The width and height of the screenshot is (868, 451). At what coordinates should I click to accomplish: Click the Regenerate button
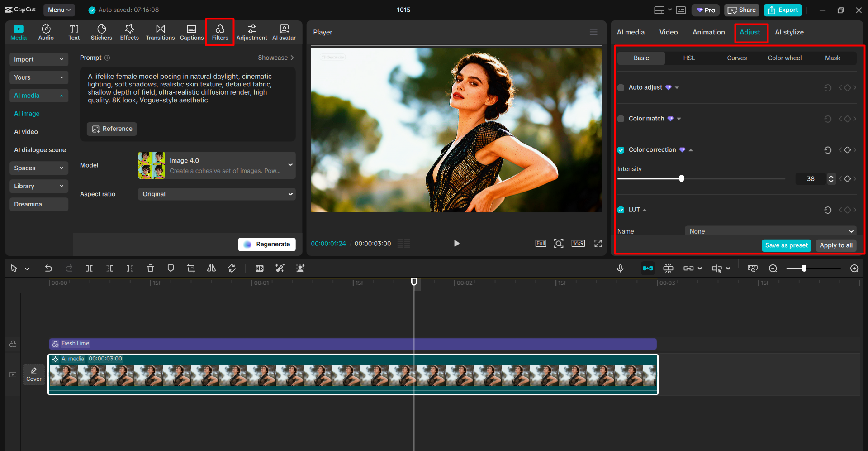[x=267, y=245]
